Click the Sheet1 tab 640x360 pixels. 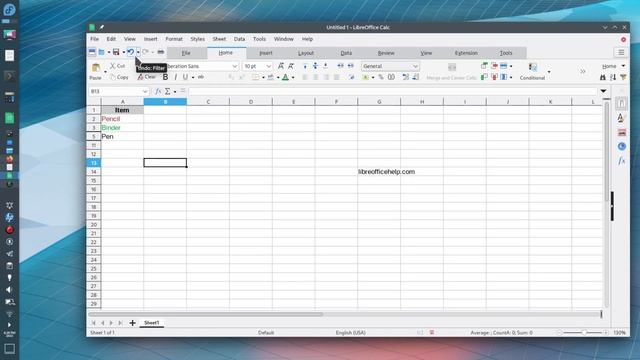151,323
